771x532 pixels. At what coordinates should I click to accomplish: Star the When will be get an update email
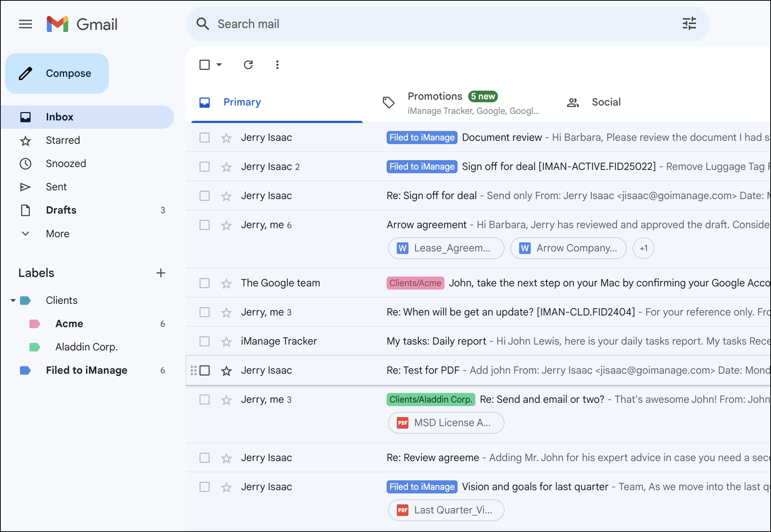[226, 312]
